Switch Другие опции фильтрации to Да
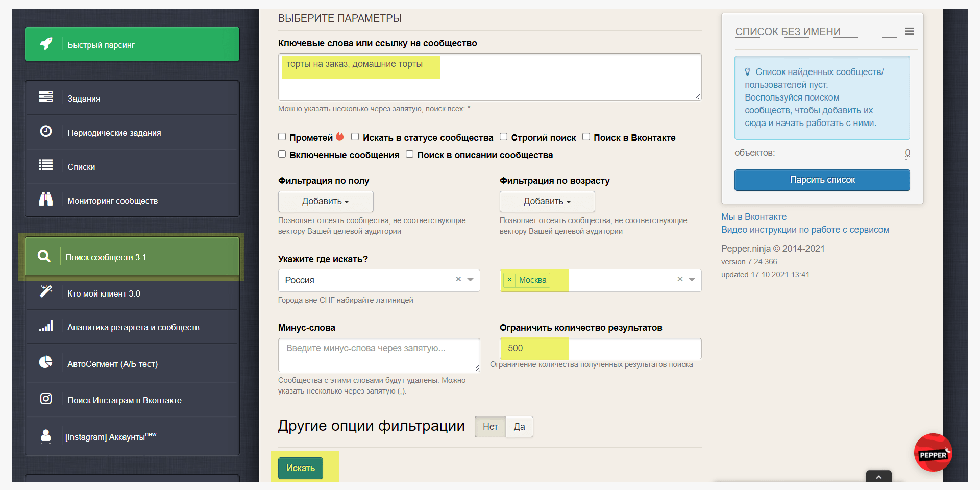The height and width of the screenshot is (490, 980). pyautogui.click(x=519, y=427)
